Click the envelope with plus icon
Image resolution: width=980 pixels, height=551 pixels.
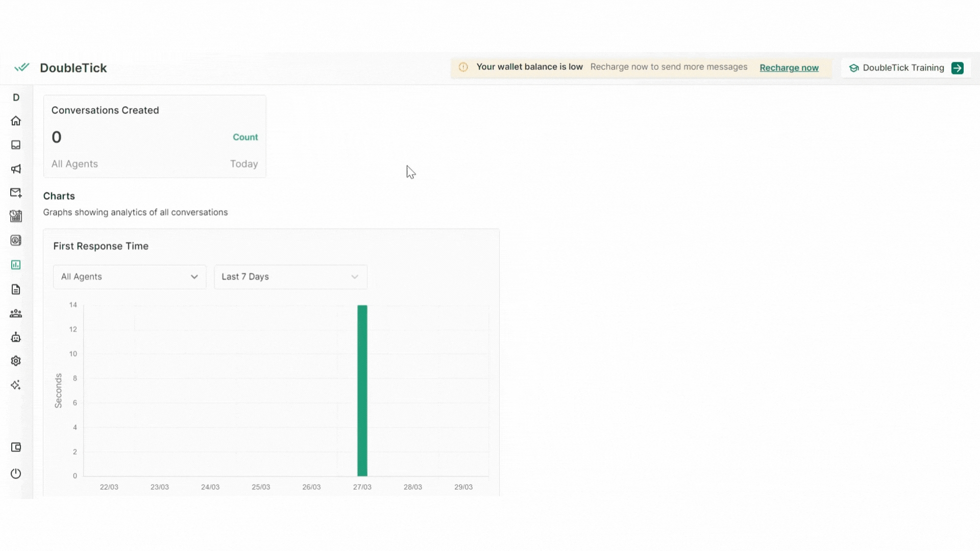click(x=16, y=192)
